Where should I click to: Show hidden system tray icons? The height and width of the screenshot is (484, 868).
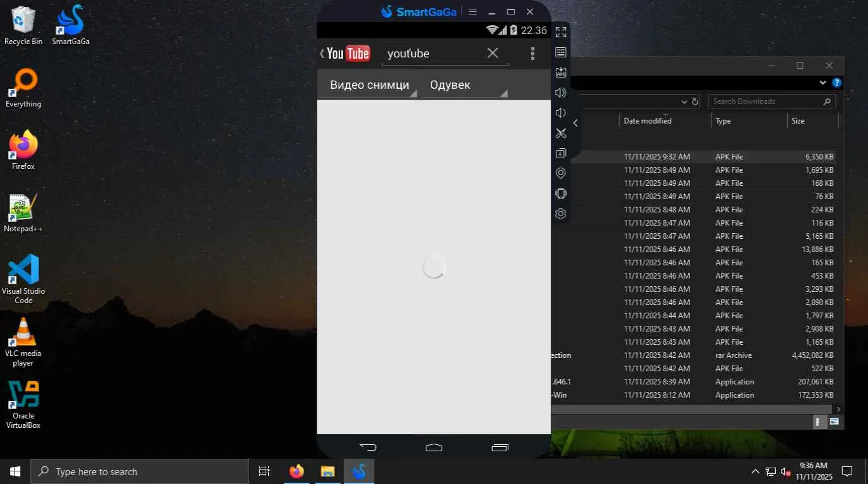(755, 471)
